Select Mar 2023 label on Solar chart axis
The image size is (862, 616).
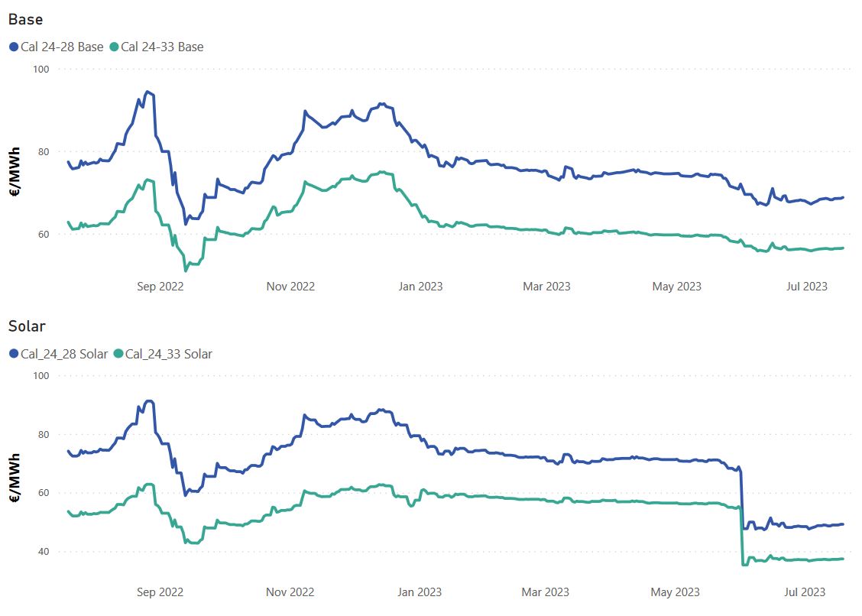[546, 592]
